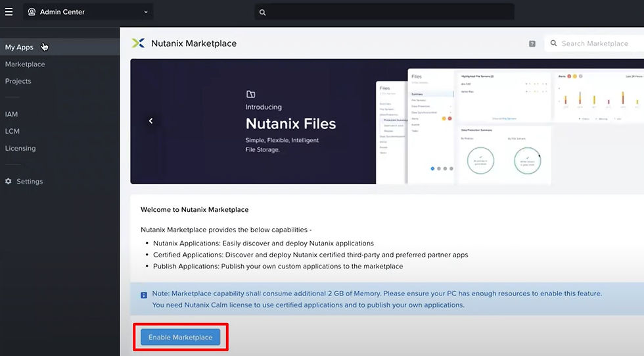
Task: Click the Nutanix Files banner heading
Action: [x=290, y=124]
